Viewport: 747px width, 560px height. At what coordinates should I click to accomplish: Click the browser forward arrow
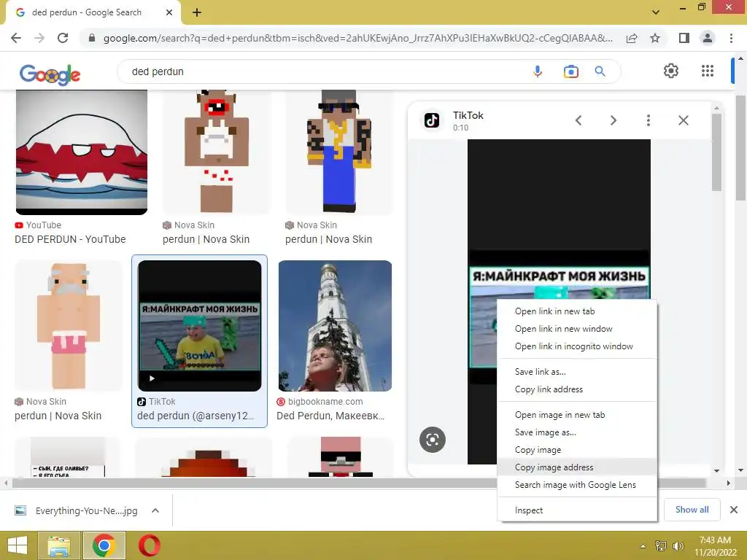pyautogui.click(x=39, y=38)
